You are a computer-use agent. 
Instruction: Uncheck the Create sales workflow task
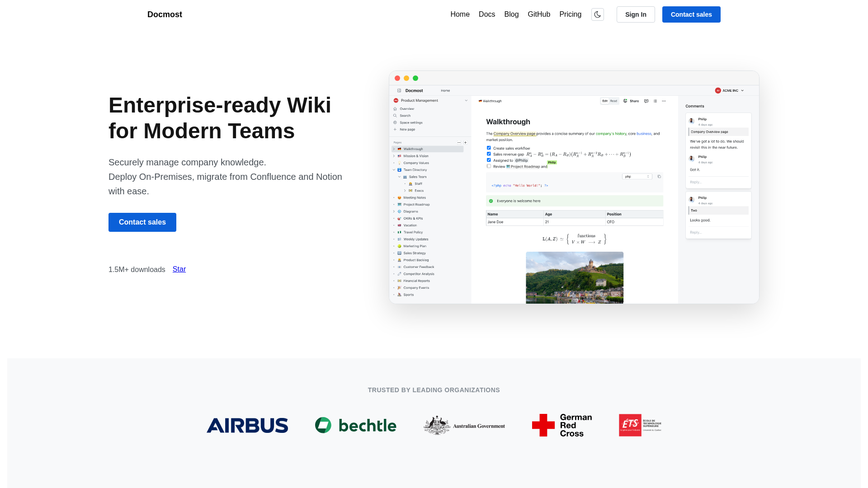489,148
